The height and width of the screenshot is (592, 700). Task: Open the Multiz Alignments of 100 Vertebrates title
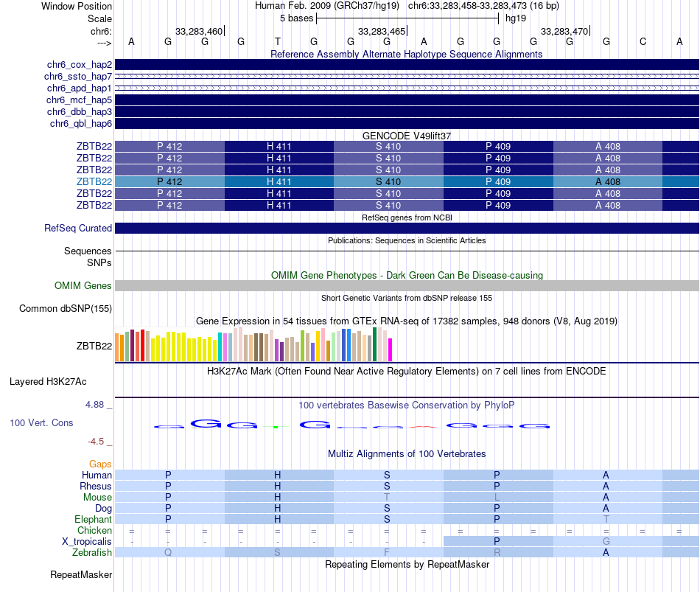pyautogui.click(x=407, y=453)
